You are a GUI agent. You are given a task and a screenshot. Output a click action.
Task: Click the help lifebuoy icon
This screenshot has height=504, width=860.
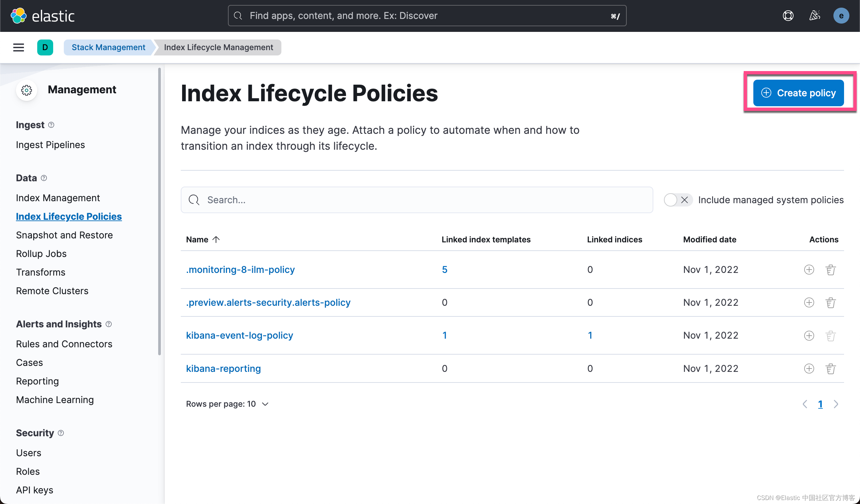(788, 16)
